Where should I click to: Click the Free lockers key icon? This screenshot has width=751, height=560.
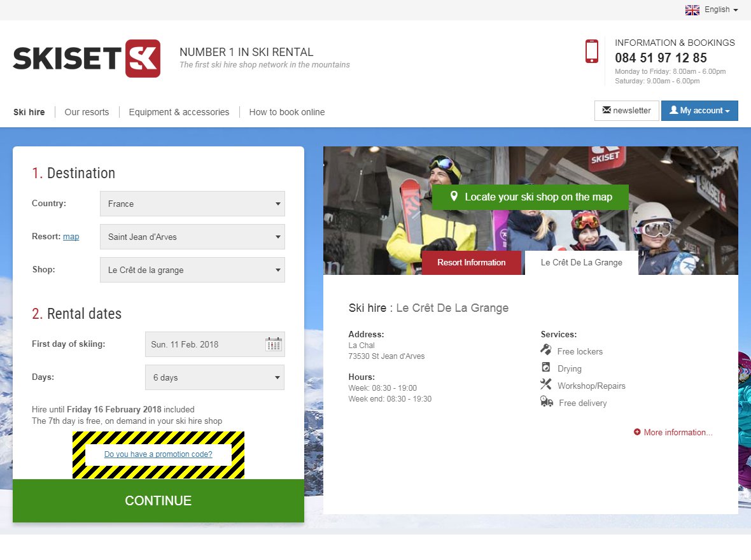click(545, 350)
